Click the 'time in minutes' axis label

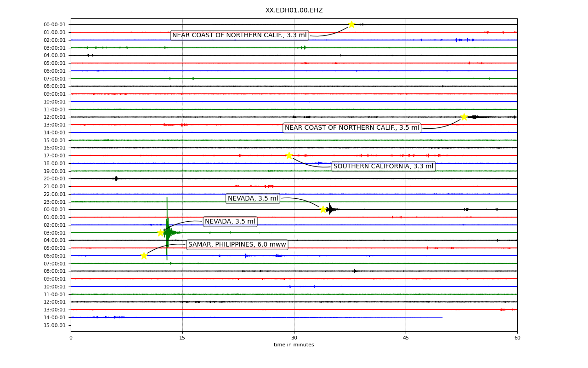pyautogui.click(x=294, y=345)
